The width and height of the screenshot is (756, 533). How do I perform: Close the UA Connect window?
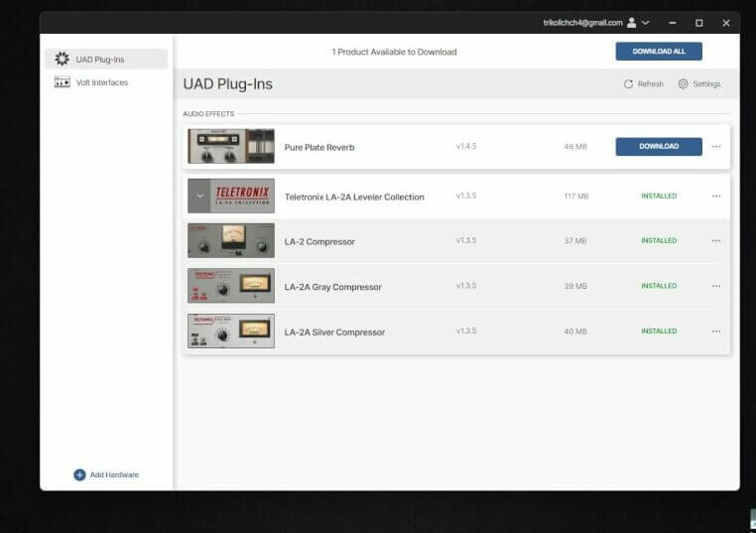pos(726,23)
